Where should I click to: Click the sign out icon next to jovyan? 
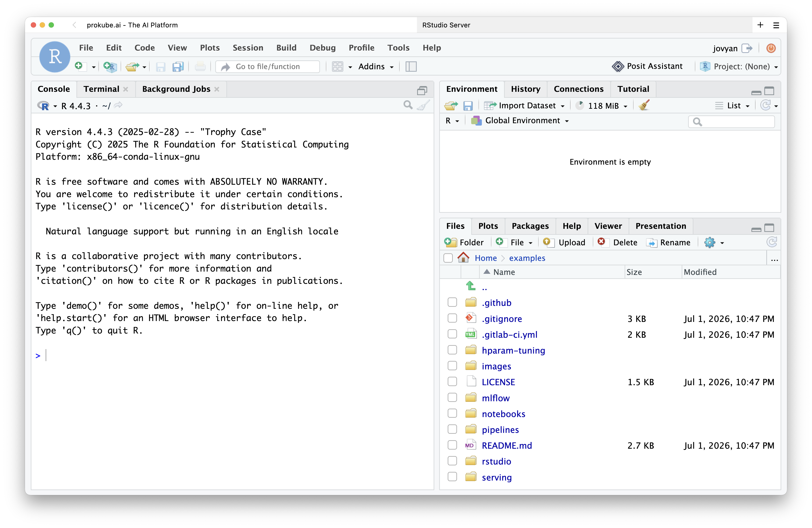tap(747, 48)
